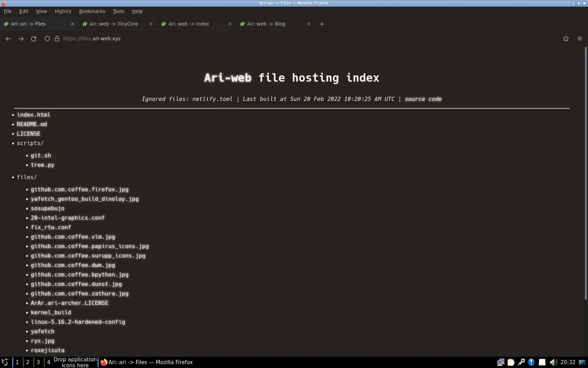The image size is (588, 368).
Task: Bookmark this page with the star
Action: pyautogui.click(x=566, y=39)
